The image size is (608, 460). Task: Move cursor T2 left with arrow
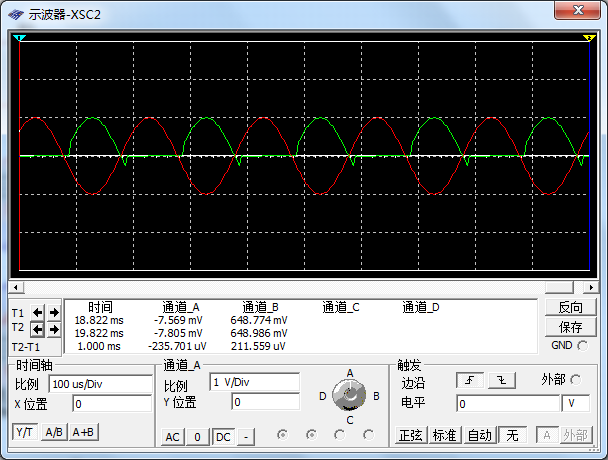point(37,330)
